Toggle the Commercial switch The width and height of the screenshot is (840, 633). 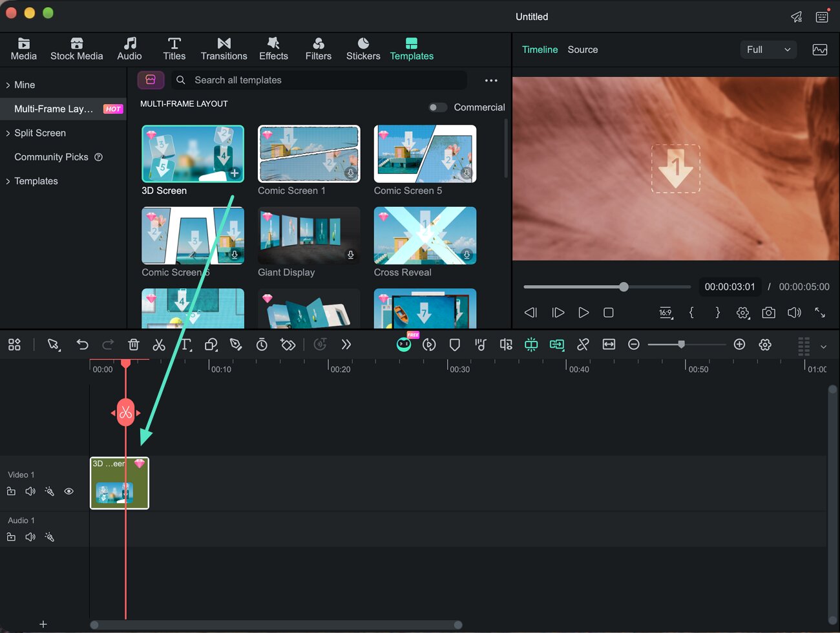pyautogui.click(x=437, y=107)
